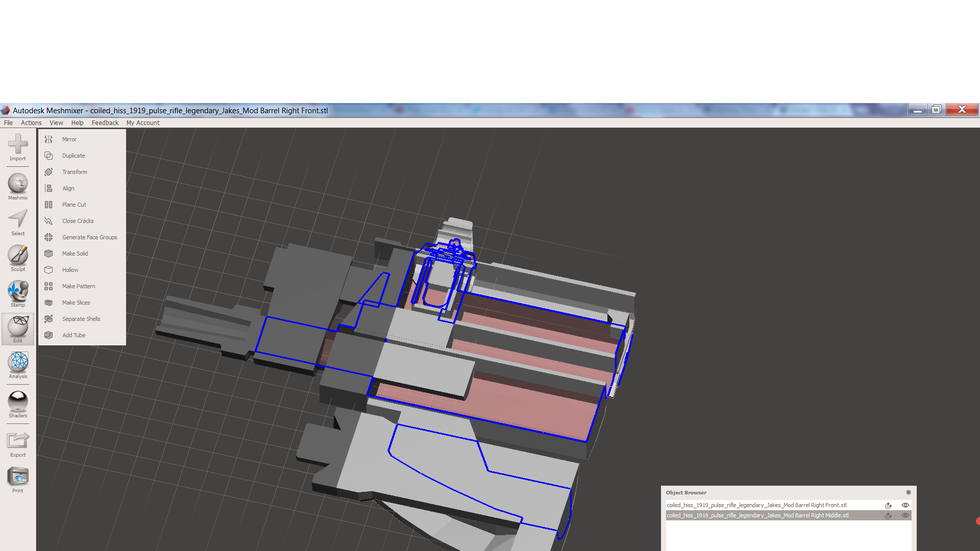The height and width of the screenshot is (551, 980).
Task: Open the Shaders panel
Action: pos(18,405)
